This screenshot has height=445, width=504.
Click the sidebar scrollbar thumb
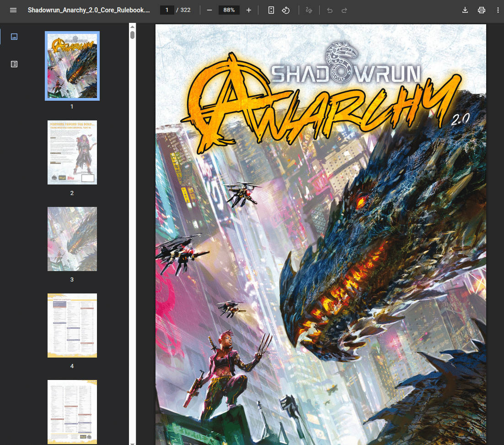coord(132,35)
